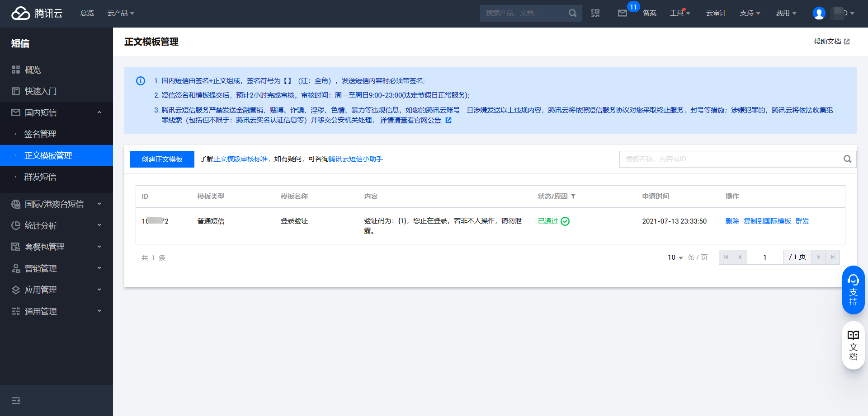The width and height of the screenshot is (868, 416).
Task: Go to next page arrow
Action: pyautogui.click(x=819, y=257)
